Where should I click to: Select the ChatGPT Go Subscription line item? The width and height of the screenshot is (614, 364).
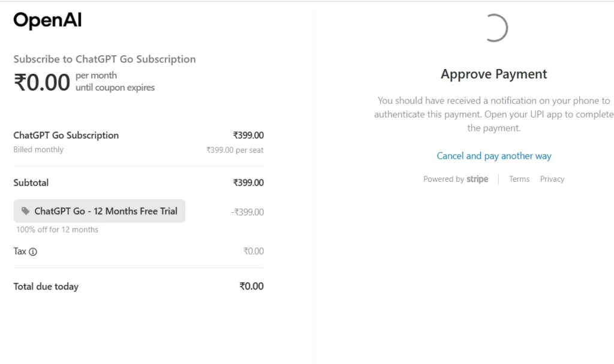66,135
